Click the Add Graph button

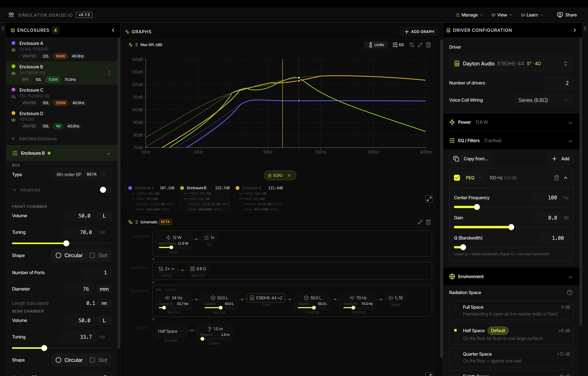coord(419,31)
